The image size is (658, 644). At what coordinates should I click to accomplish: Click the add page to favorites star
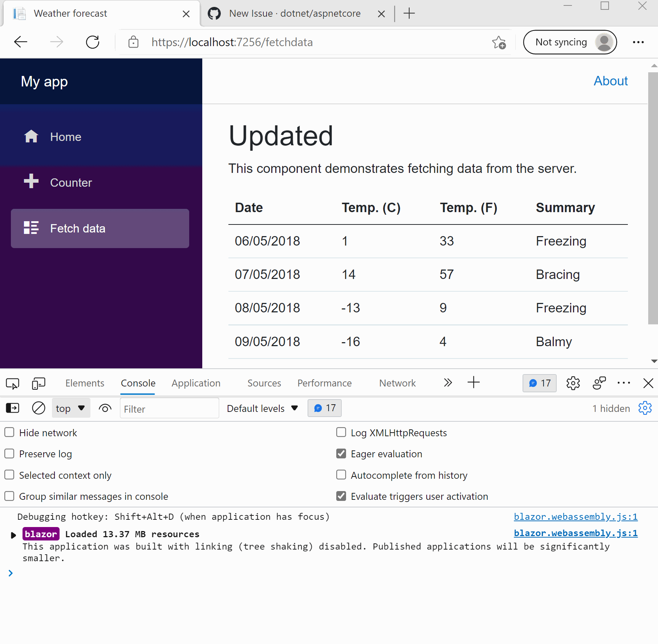499,42
